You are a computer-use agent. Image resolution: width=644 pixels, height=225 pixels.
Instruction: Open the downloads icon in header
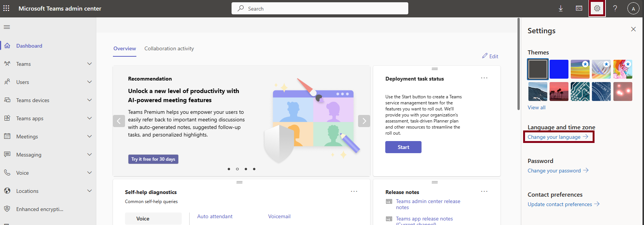click(x=561, y=8)
